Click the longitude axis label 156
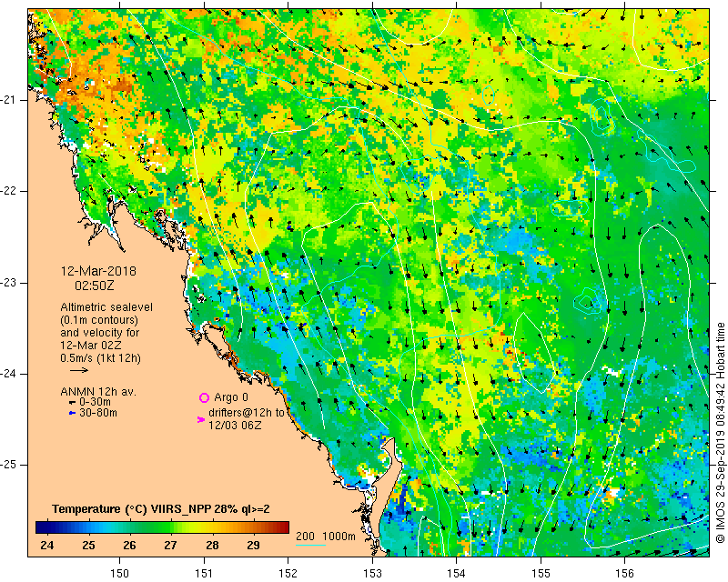The image size is (728, 582). coord(625,574)
